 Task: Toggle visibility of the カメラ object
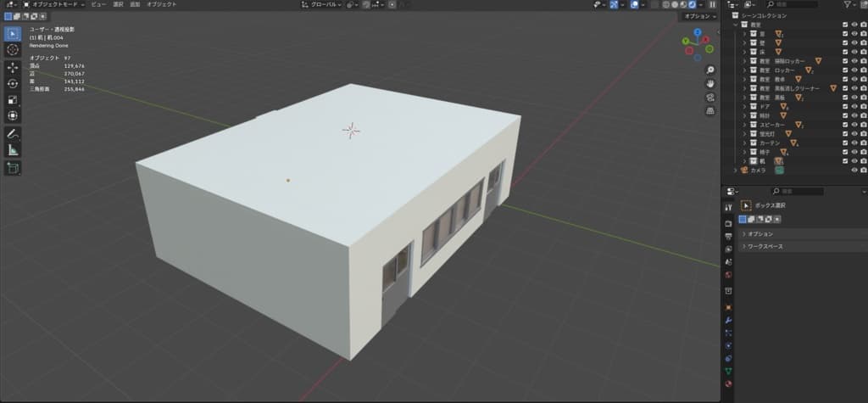[854, 170]
